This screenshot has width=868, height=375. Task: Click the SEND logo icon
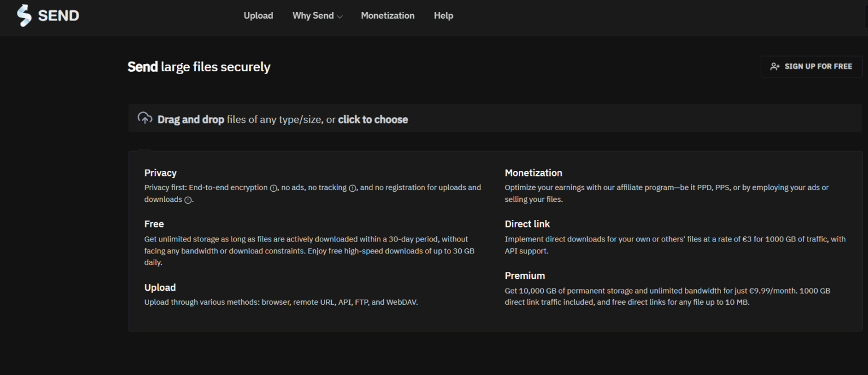pos(24,16)
